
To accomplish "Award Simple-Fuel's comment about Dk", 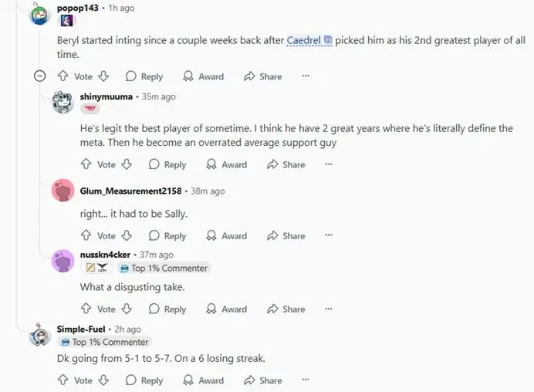I will [x=203, y=380].
